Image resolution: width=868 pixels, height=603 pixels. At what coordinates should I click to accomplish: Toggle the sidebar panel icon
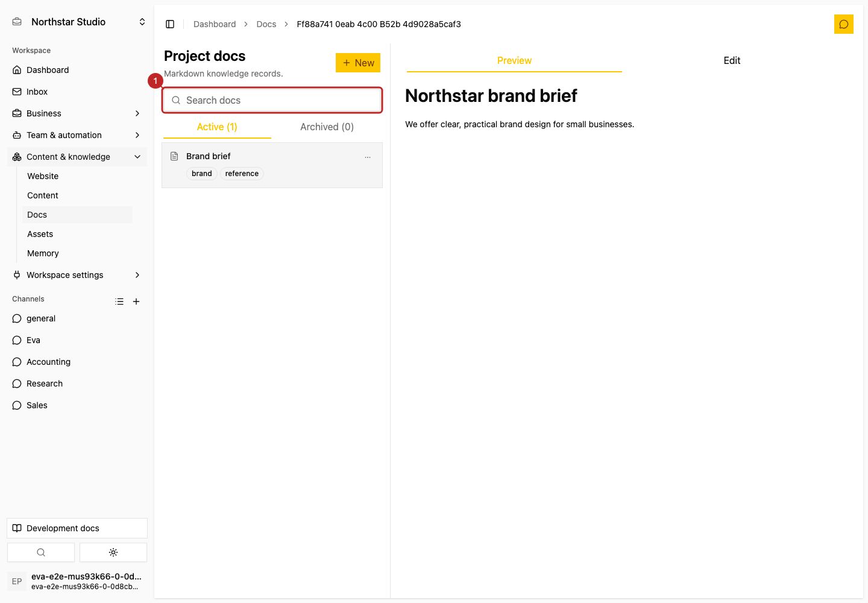(x=170, y=24)
